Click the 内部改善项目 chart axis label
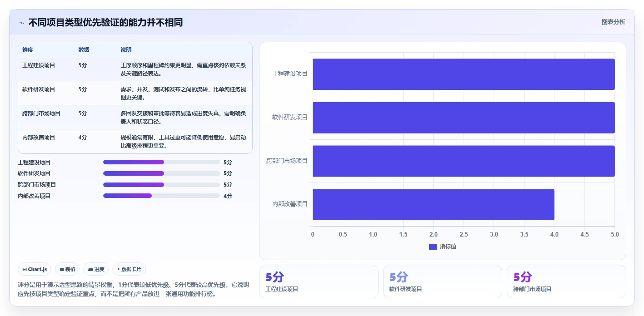 click(x=290, y=204)
